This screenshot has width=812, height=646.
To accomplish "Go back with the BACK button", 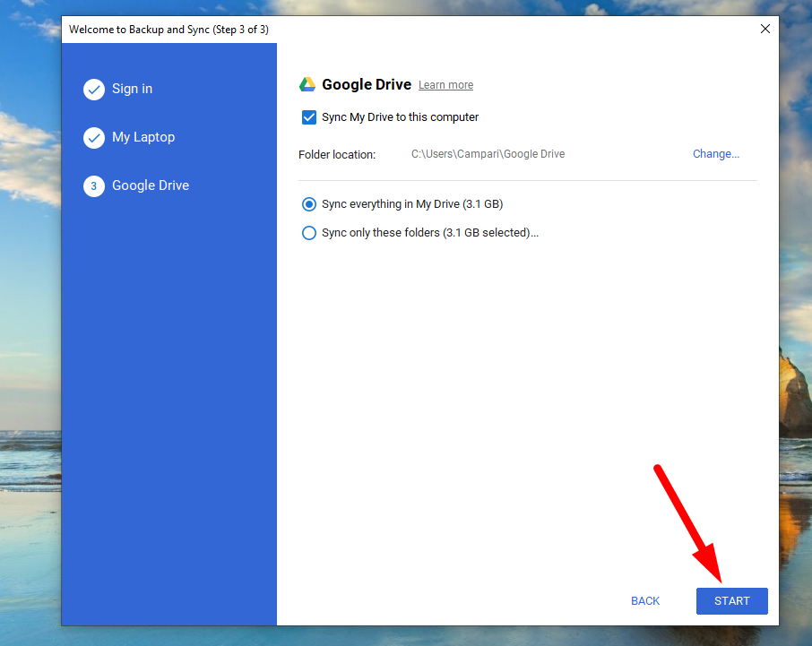I will (x=644, y=601).
